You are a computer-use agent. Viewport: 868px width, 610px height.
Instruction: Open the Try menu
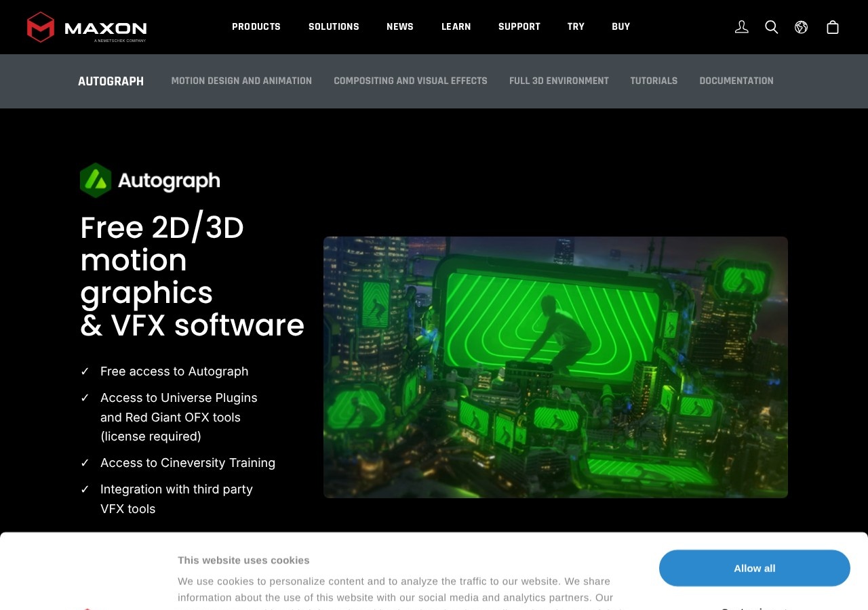(x=576, y=27)
